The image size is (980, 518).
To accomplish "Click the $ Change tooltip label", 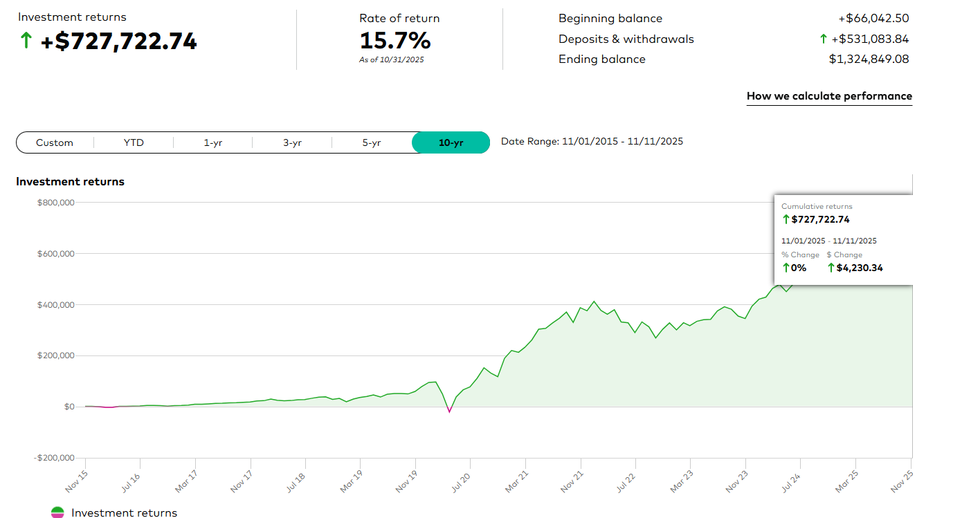I will click(844, 255).
